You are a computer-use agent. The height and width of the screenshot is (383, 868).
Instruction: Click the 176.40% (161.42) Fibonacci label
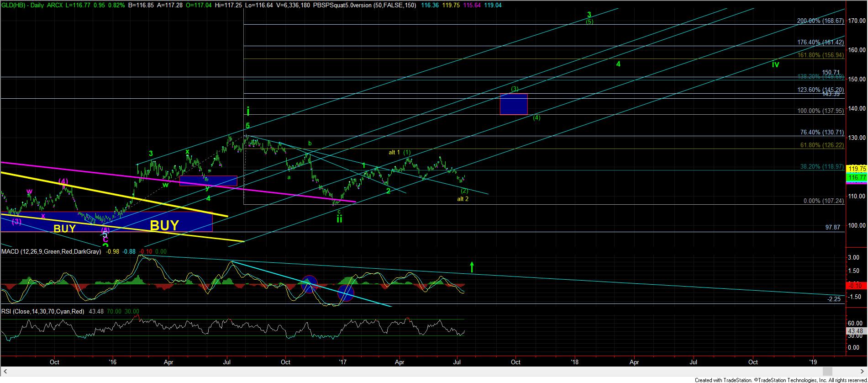point(820,42)
